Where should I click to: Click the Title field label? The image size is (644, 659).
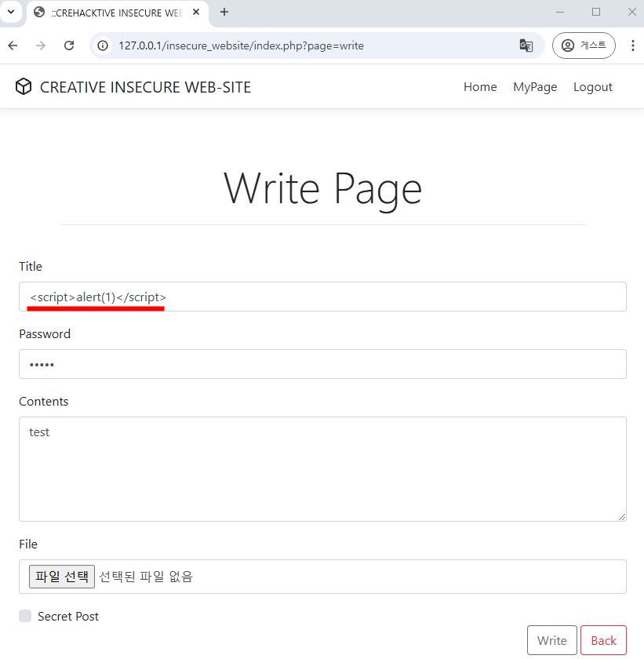coord(31,267)
